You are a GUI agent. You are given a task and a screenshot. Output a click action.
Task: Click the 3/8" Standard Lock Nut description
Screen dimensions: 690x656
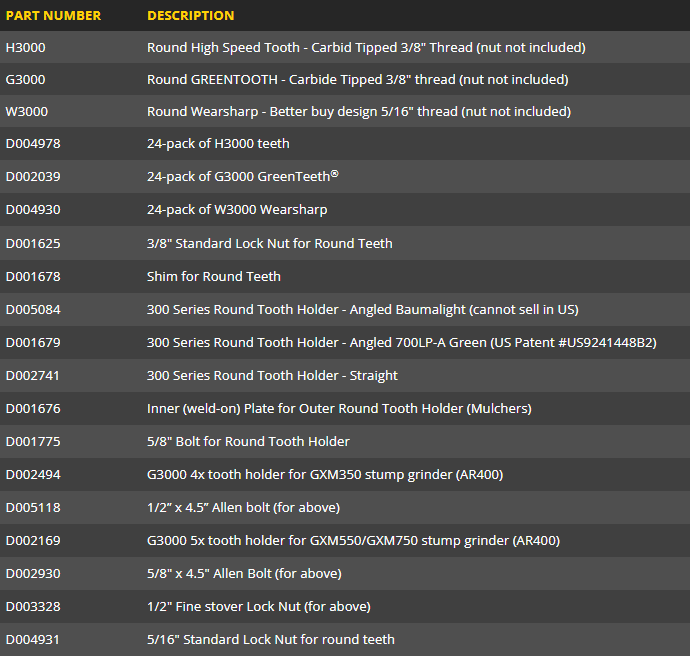coord(269,243)
